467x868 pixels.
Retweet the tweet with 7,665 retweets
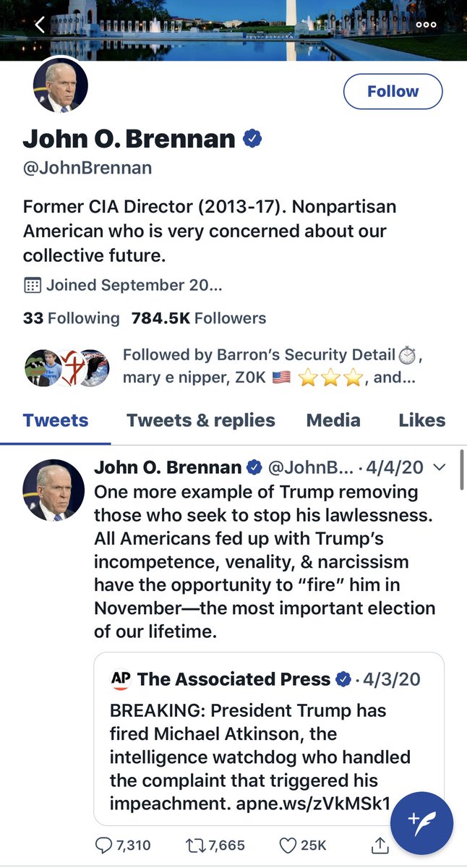[196, 844]
